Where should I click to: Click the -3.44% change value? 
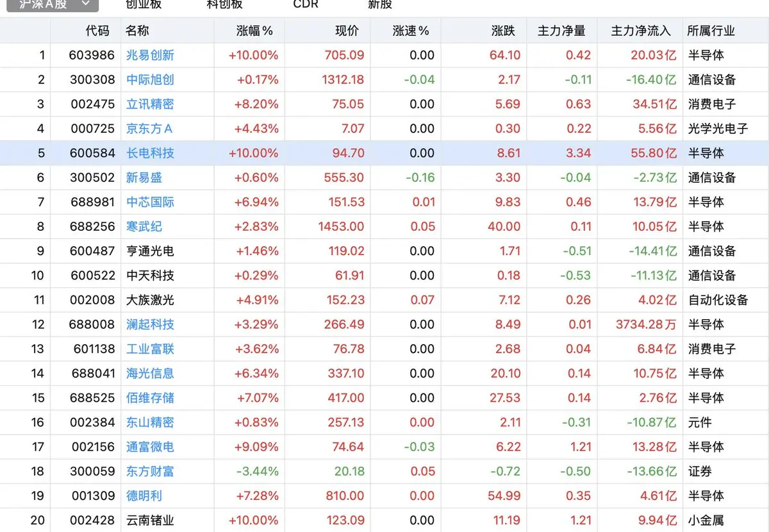pos(258,471)
